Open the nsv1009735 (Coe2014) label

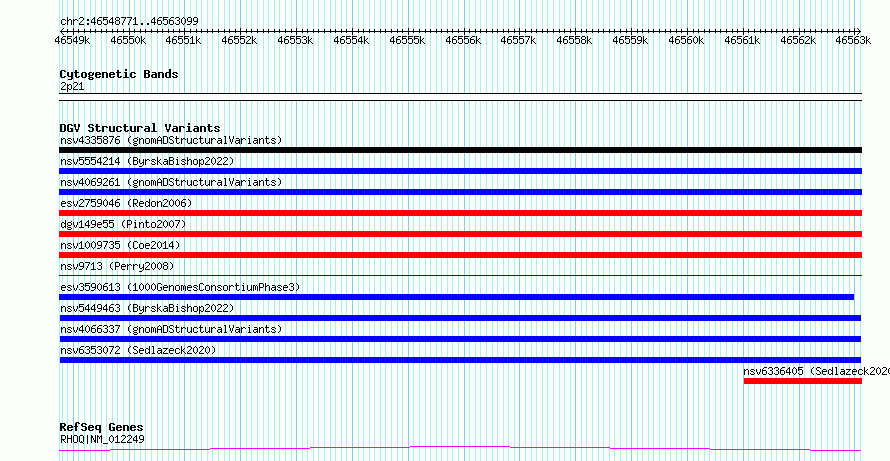(120, 245)
